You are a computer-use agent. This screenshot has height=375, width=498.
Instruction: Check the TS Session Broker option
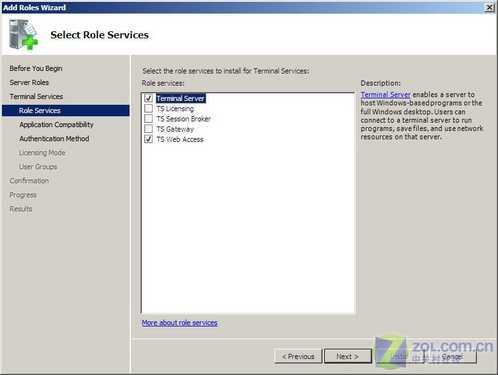coord(149,119)
